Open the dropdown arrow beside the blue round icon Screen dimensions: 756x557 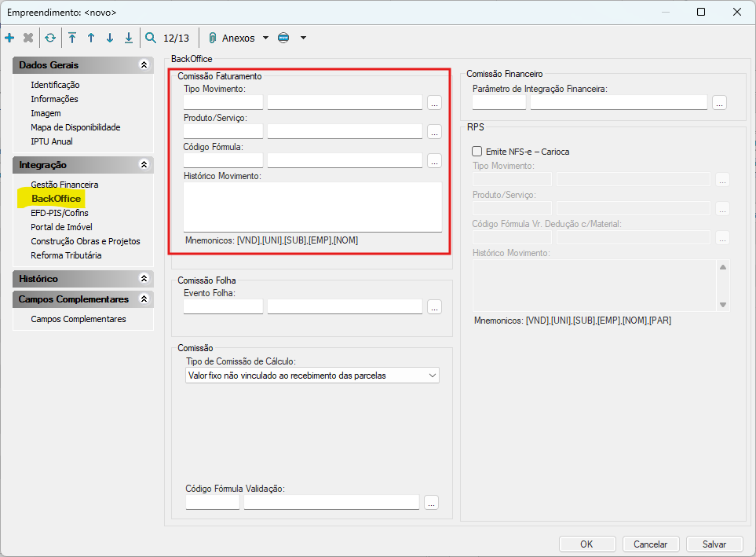pos(303,38)
